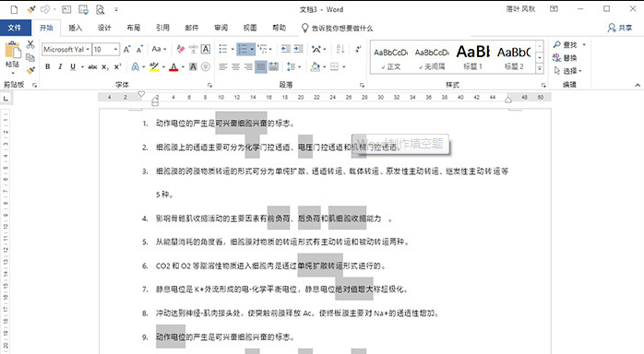Align text to the right
This screenshot has height=354, width=644.
click(x=248, y=67)
